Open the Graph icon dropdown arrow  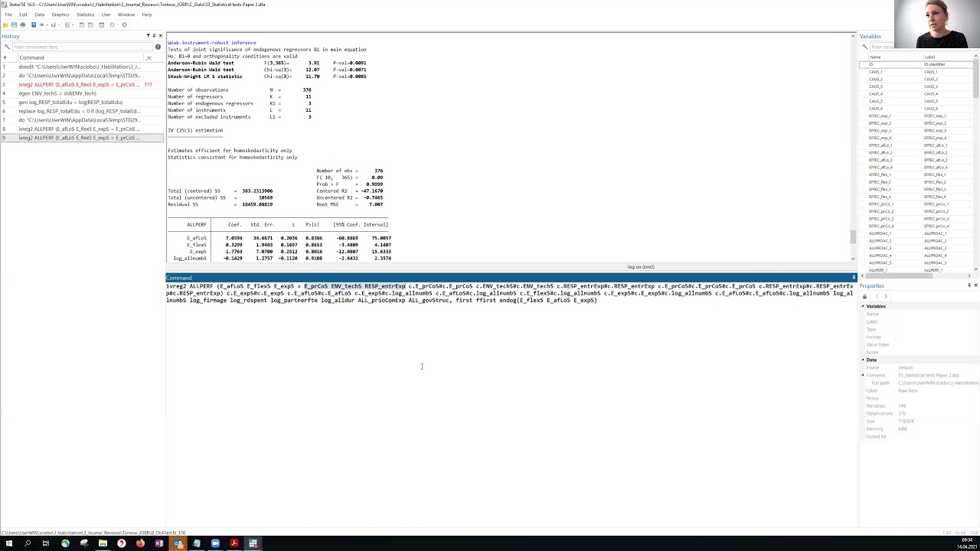click(59, 24)
